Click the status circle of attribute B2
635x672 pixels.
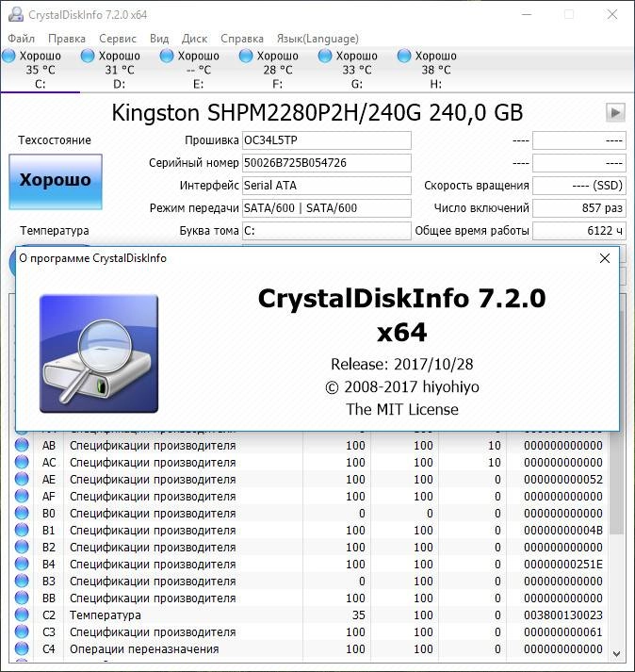coord(22,548)
